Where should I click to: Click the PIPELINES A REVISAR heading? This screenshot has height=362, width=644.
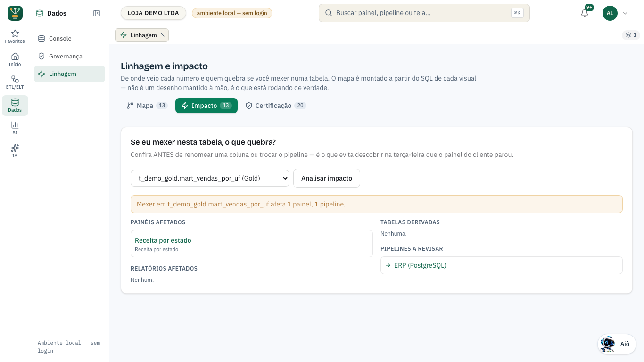pyautogui.click(x=412, y=249)
